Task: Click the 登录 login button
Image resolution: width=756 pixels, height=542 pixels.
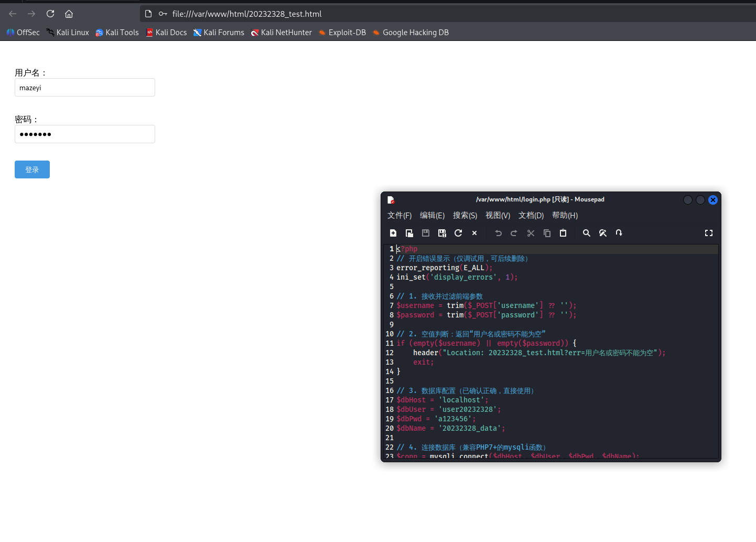Action: point(32,169)
